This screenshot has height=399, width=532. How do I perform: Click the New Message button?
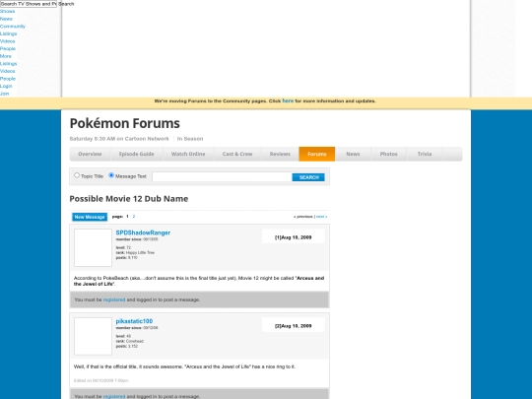(x=90, y=217)
